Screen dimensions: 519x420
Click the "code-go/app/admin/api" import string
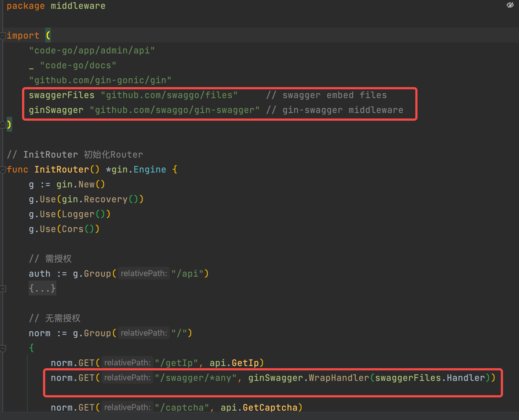tap(92, 50)
